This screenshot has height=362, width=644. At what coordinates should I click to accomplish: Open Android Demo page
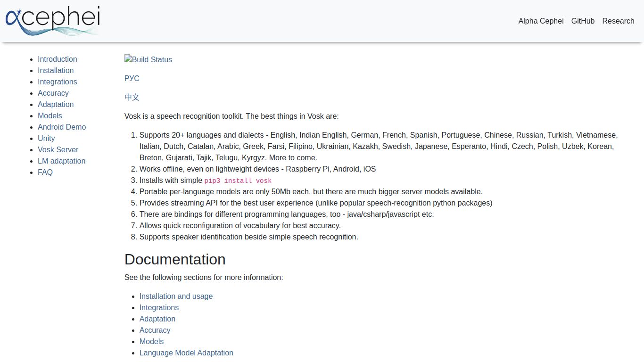[62, 127]
